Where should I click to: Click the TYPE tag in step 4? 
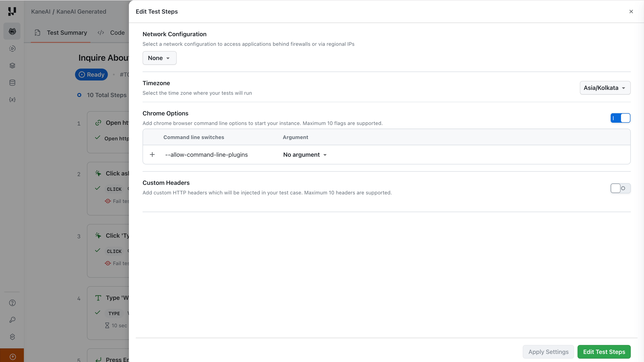(x=114, y=313)
